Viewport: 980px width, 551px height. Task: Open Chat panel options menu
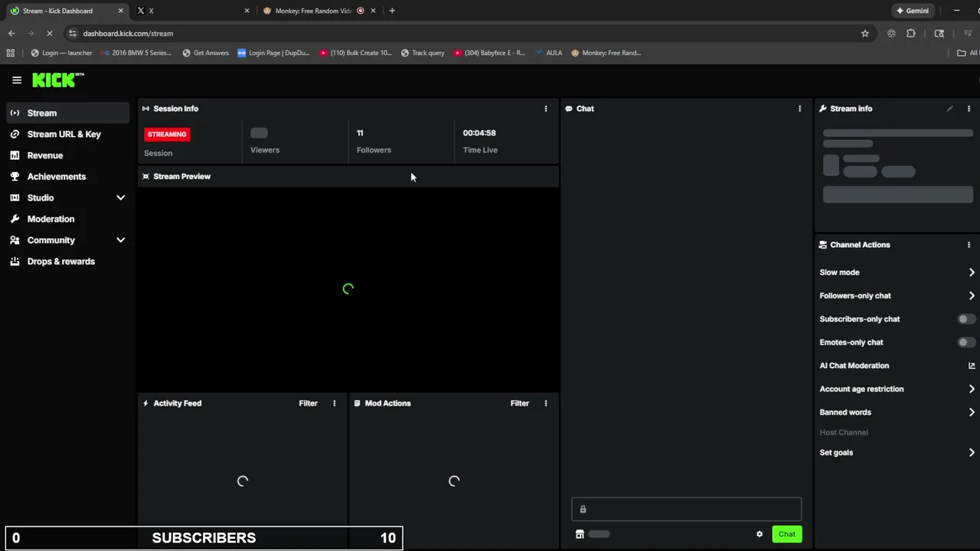[x=800, y=109]
